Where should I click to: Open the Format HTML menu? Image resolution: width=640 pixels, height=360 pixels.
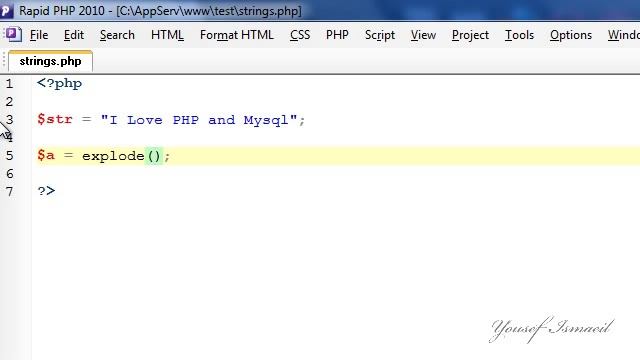237,35
